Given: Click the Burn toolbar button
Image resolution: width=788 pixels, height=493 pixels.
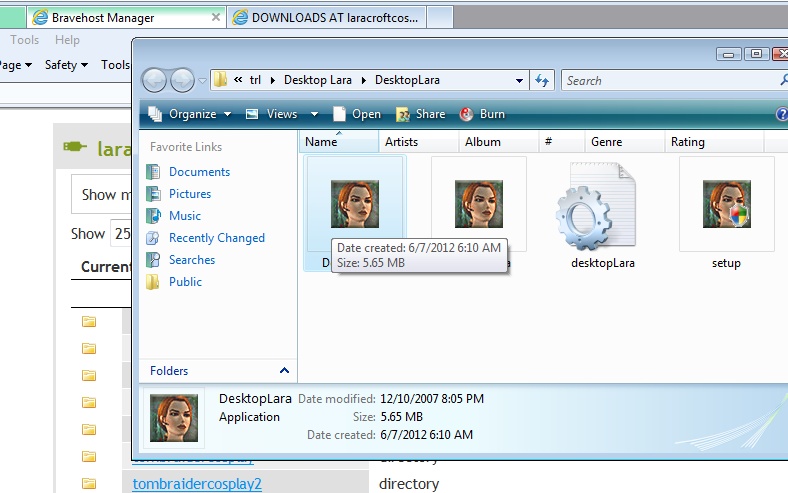Looking at the screenshot, I should 482,114.
